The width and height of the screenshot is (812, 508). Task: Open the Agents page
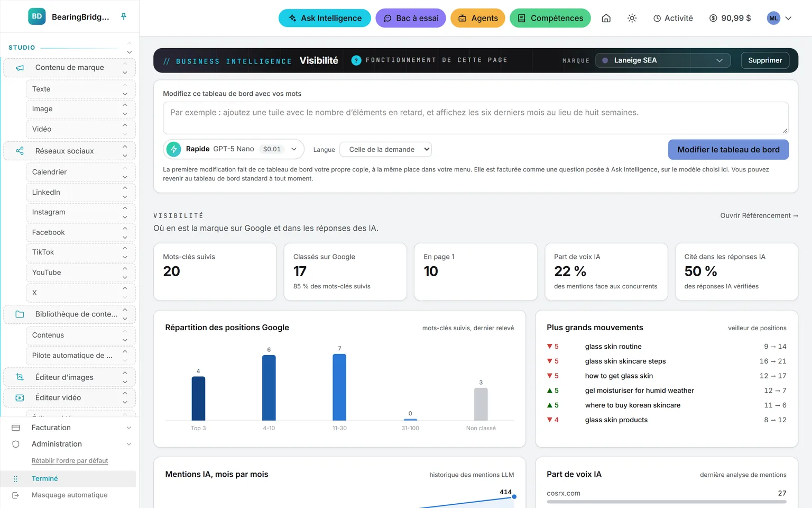(478, 18)
